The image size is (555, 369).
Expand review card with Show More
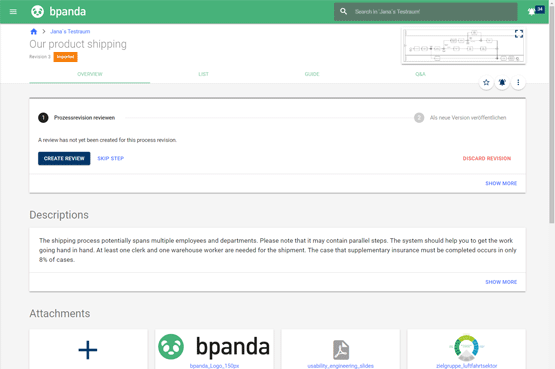click(501, 183)
